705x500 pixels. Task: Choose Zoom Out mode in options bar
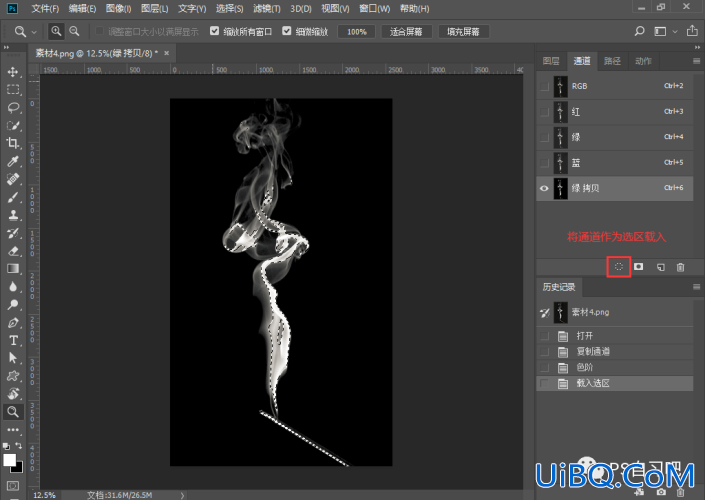74,31
